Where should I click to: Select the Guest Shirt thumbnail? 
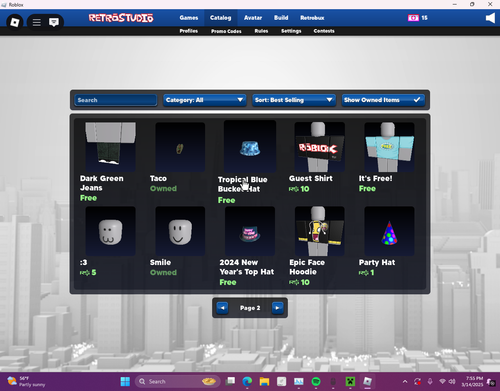(x=320, y=147)
